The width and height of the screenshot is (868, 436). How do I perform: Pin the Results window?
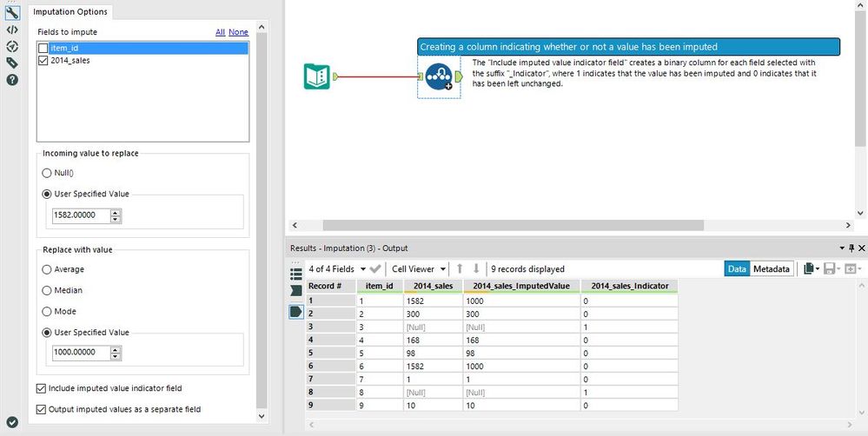(x=851, y=248)
